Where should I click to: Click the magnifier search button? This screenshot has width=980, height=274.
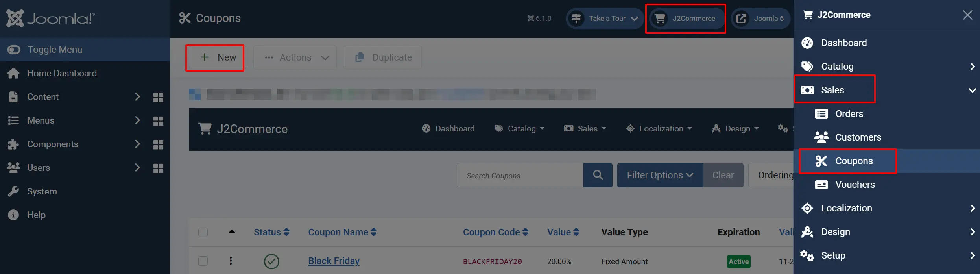(598, 175)
